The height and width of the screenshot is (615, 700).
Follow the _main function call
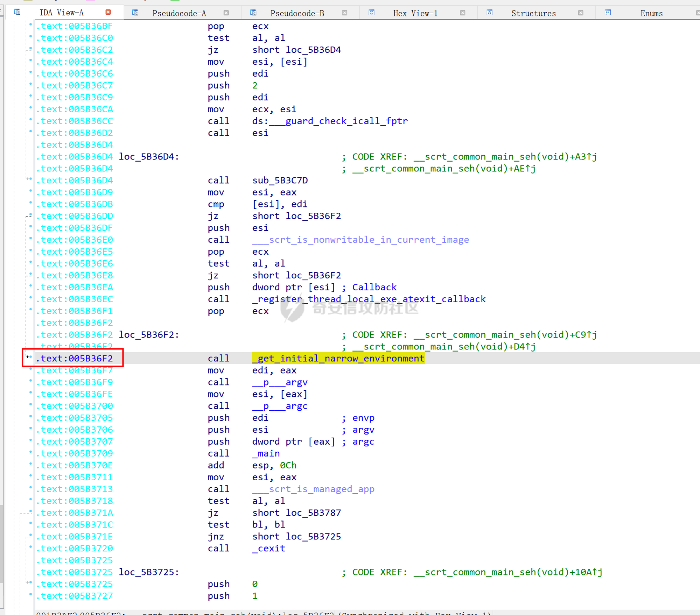266,453
